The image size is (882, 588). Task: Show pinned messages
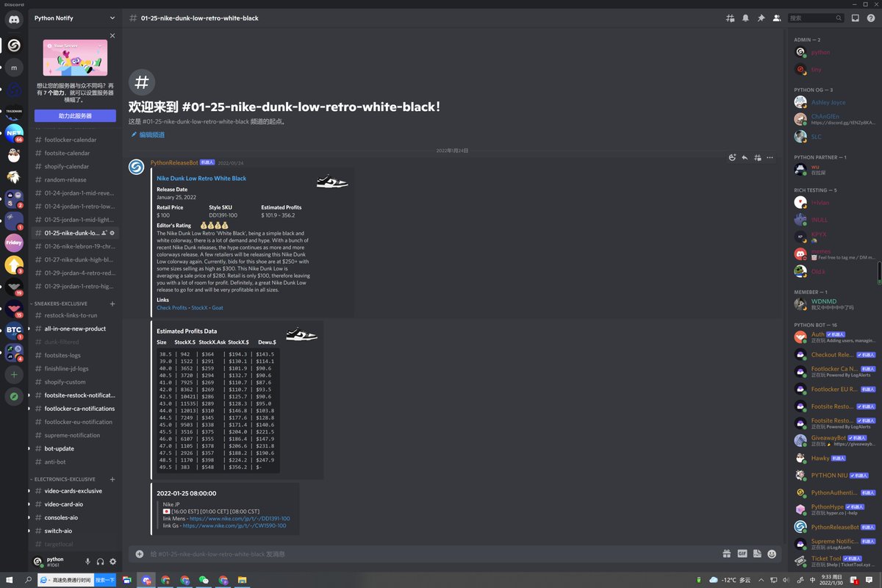761,18
